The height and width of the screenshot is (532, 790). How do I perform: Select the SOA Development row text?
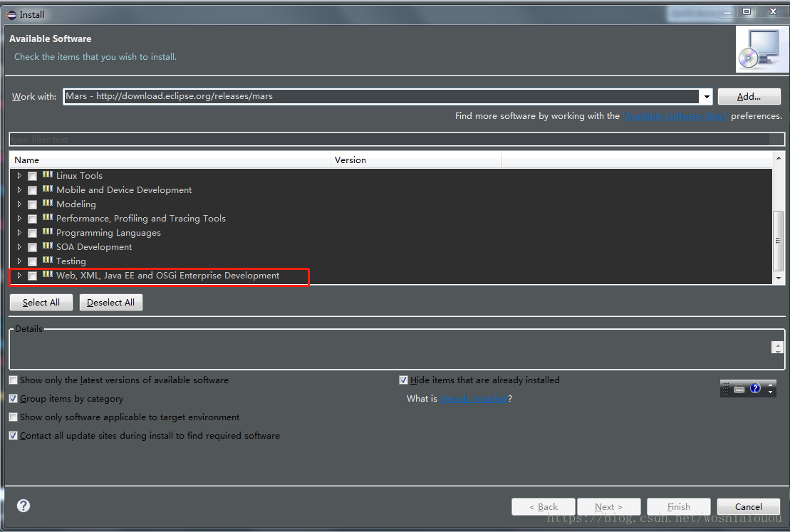pyautogui.click(x=94, y=247)
